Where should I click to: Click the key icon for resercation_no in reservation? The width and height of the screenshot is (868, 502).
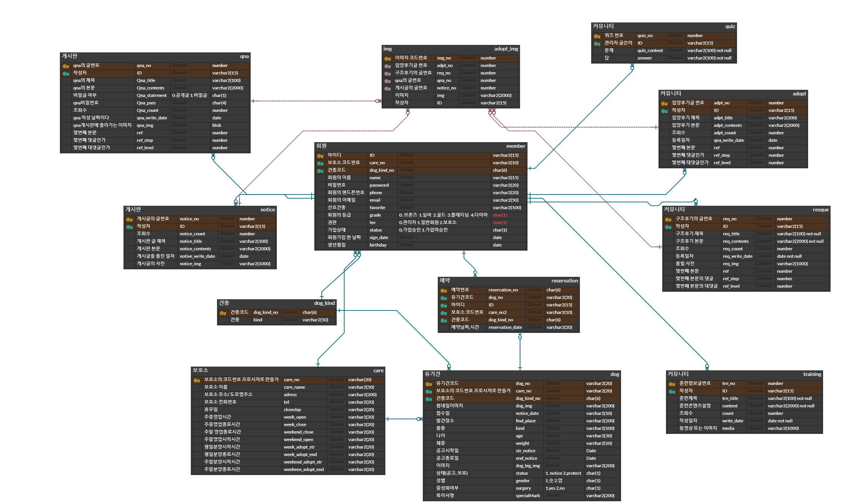tap(444, 290)
